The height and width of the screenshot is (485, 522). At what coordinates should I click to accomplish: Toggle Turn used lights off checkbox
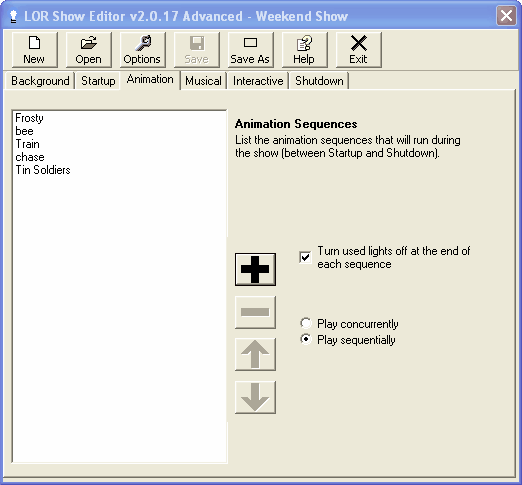(x=305, y=257)
